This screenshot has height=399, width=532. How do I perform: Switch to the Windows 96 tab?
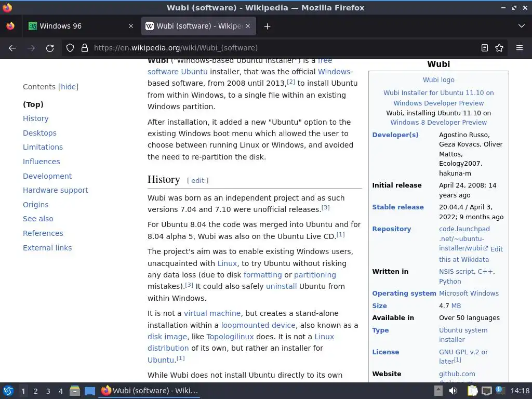coord(81,26)
